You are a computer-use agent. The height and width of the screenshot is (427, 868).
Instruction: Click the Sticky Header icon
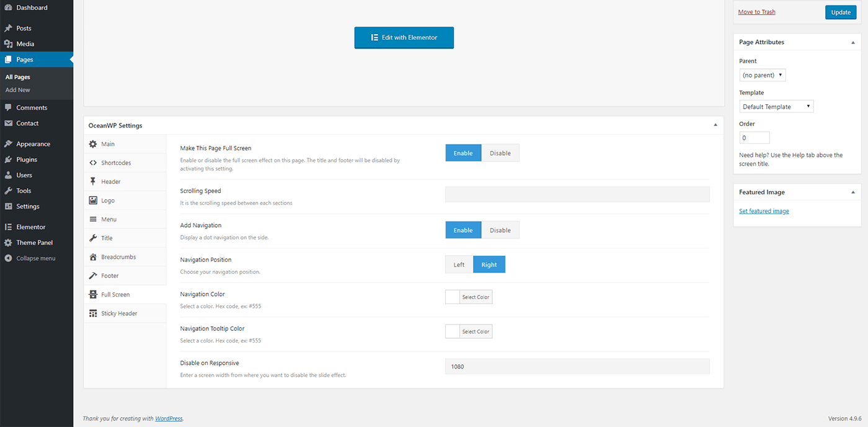pos(93,313)
